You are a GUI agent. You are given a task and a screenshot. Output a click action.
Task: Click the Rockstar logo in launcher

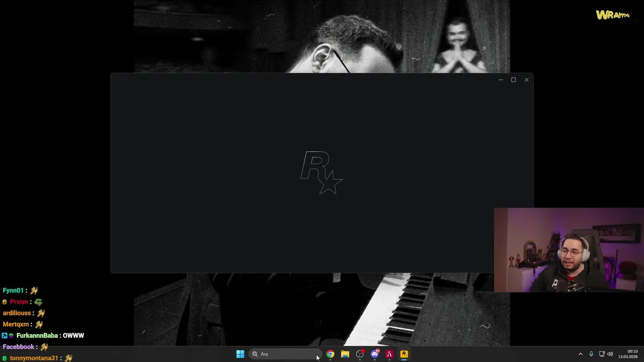click(321, 172)
